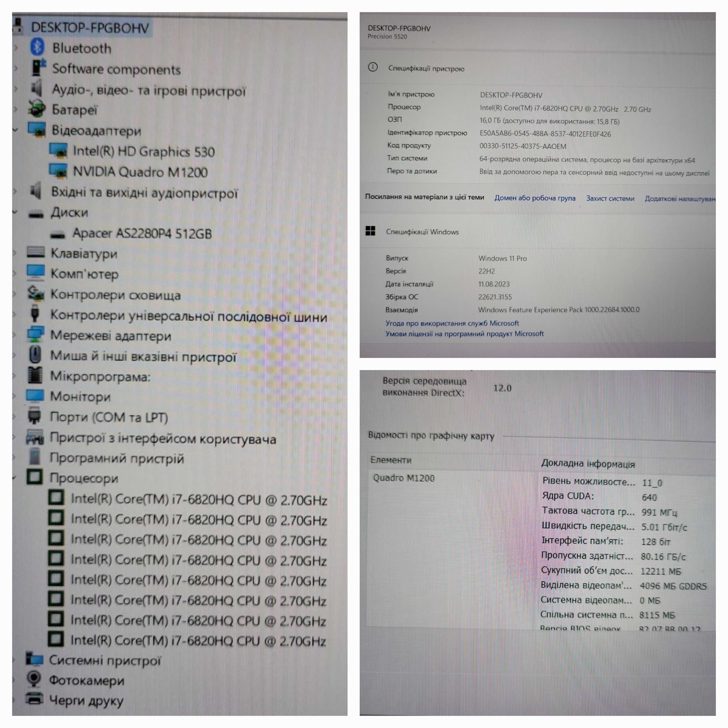Click the info icon beside Специфікації пристрою
Screen dimensions: 728x728
[373, 67]
